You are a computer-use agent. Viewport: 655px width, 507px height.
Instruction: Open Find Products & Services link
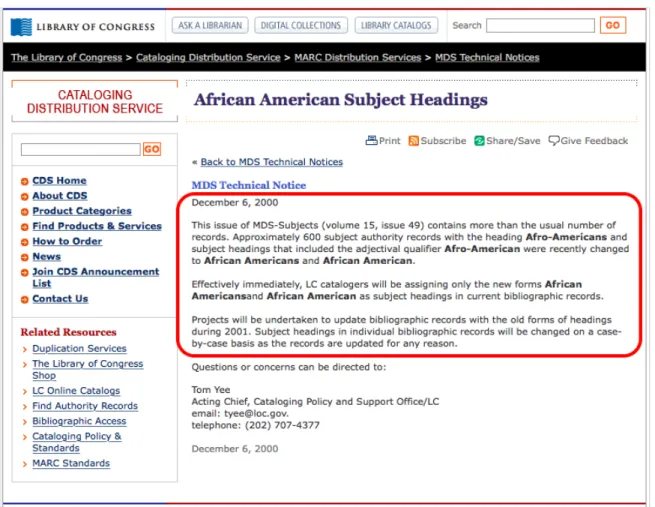coord(97,226)
